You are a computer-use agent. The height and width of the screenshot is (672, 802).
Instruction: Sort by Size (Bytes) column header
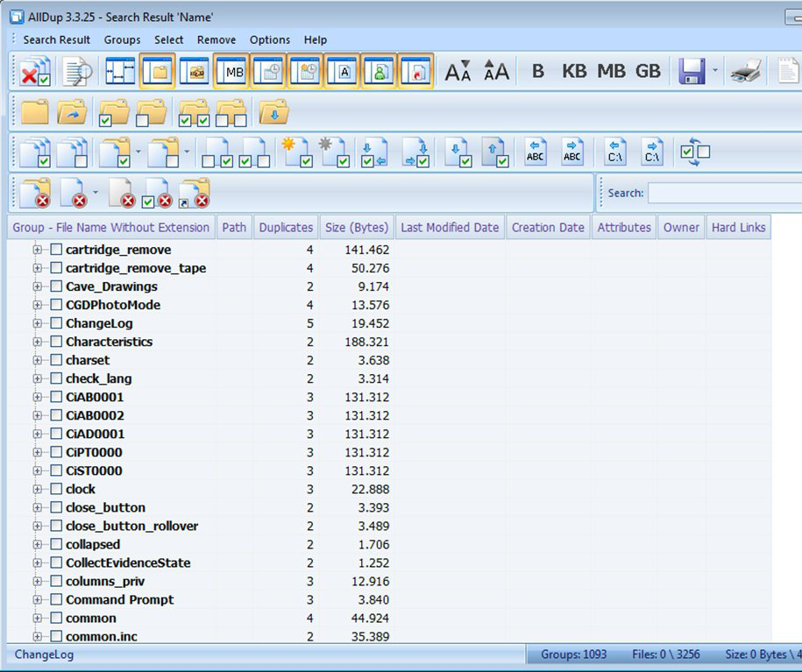point(357,228)
